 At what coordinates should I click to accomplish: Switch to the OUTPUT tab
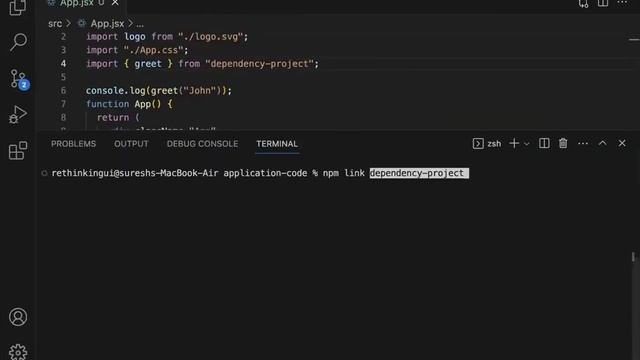coord(131,144)
